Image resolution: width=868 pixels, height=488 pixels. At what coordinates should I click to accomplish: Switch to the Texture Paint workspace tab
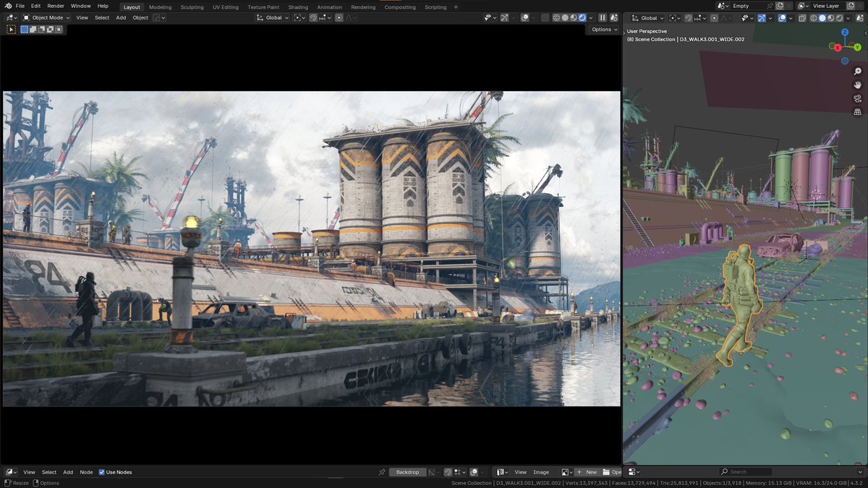pyautogui.click(x=263, y=7)
